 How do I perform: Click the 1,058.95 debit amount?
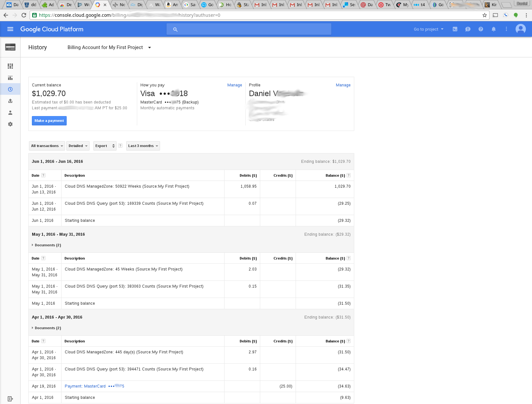pyautogui.click(x=248, y=186)
